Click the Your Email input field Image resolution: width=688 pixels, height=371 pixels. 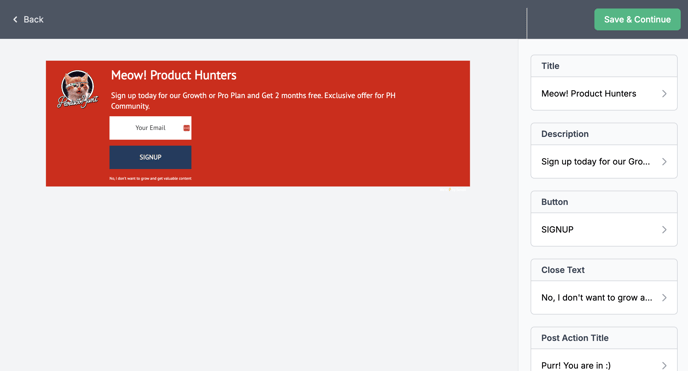point(150,128)
